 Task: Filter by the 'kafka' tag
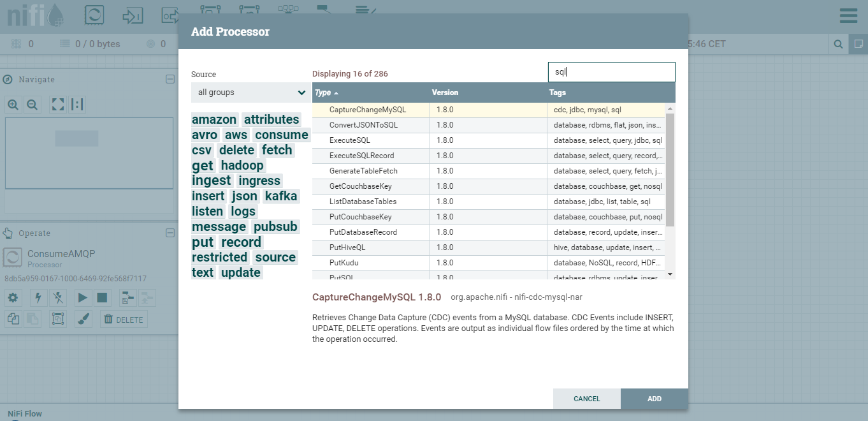[281, 196]
